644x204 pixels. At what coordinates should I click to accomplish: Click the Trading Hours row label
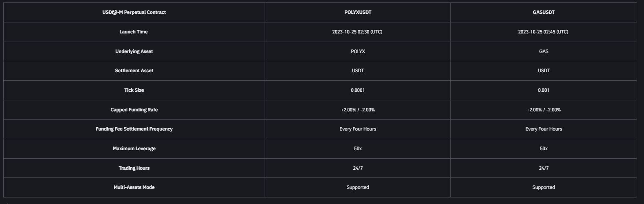tap(134, 168)
